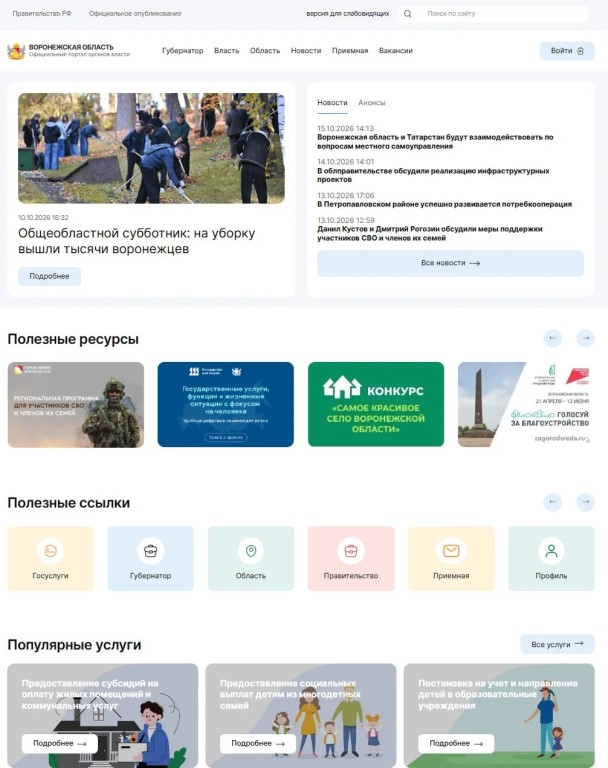Open Власть menu item
This screenshot has width=608, height=768.
[x=226, y=50]
